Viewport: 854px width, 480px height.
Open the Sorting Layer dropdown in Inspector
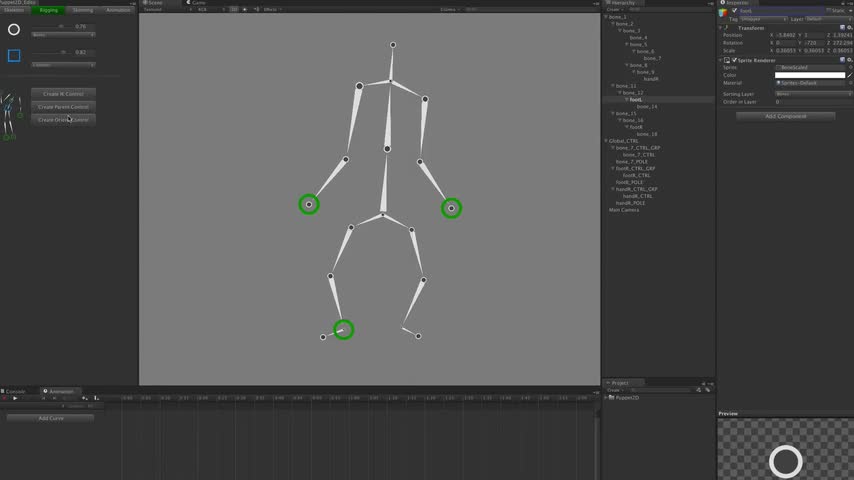(813, 94)
